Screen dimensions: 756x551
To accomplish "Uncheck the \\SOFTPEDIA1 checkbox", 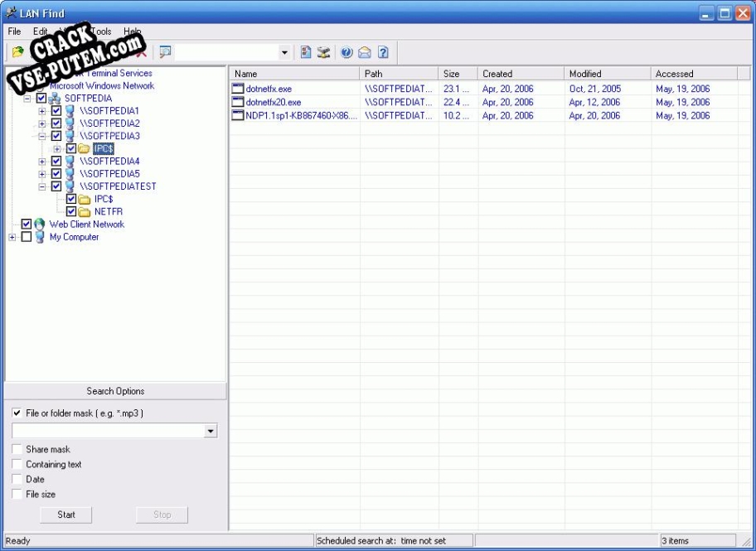I will (x=56, y=111).
